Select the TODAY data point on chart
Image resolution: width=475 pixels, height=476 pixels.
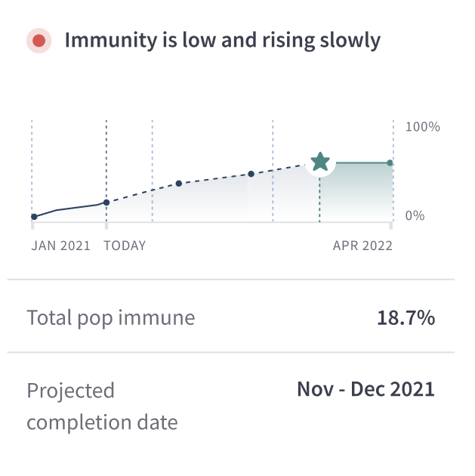tap(106, 202)
